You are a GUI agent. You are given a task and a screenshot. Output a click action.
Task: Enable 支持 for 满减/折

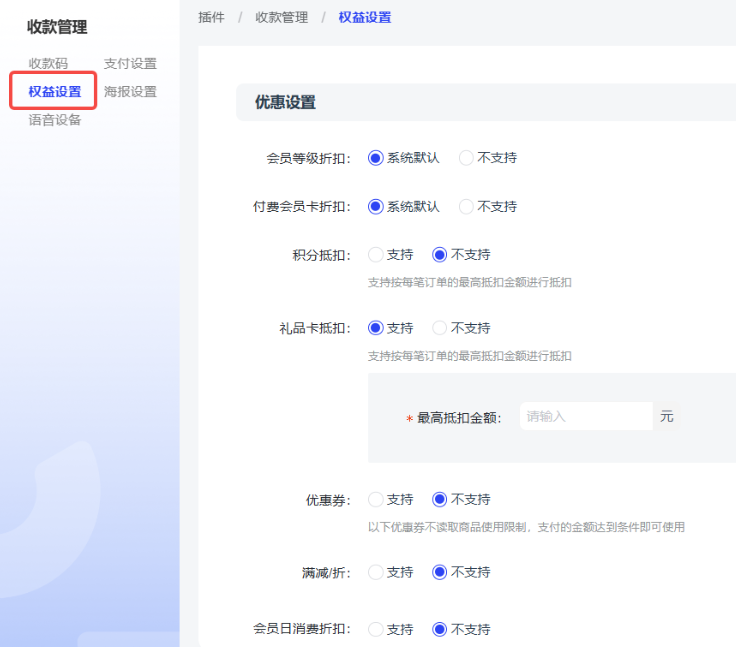point(376,572)
